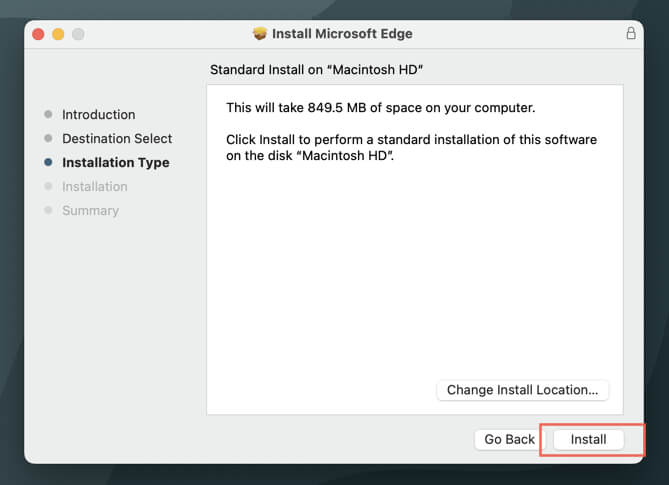Viewport: 669px width, 485px height.
Task: Go Back to the previous step
Action: (510, 439)
